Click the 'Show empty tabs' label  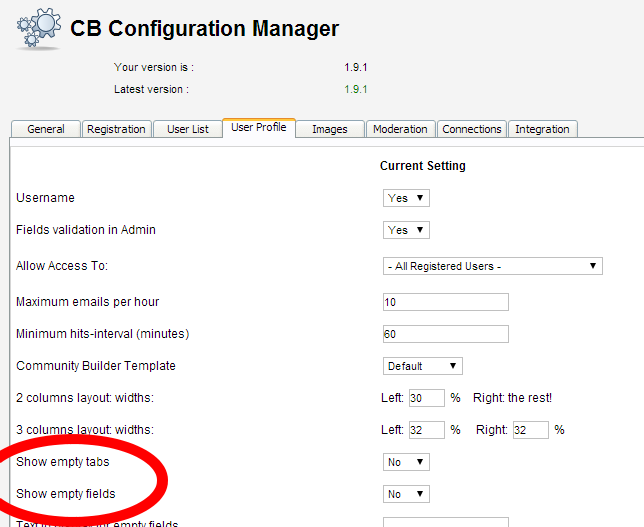(63, 462)
